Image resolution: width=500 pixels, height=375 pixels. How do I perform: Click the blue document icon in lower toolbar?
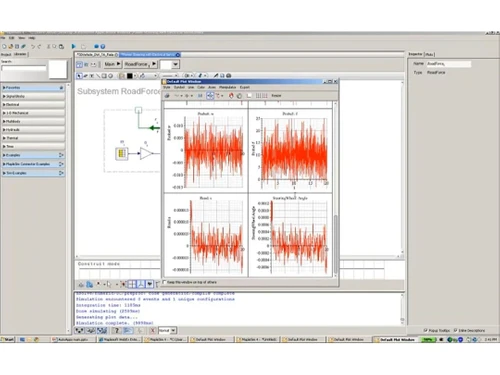[89, 284]
